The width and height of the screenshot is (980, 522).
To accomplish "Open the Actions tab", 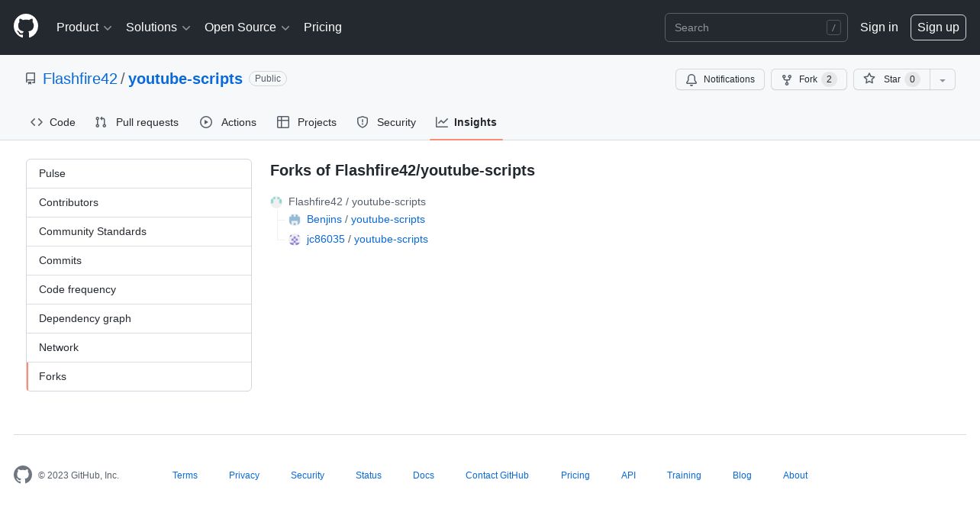I will point(228,122).
